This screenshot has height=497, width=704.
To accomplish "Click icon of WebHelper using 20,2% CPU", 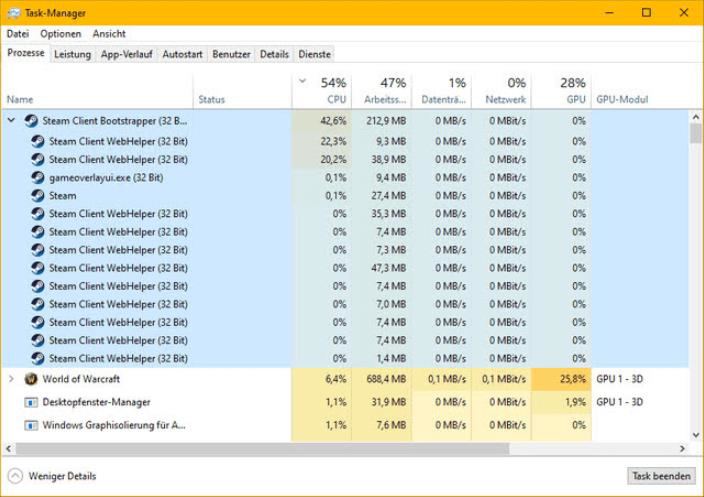I will pos(38,159).
